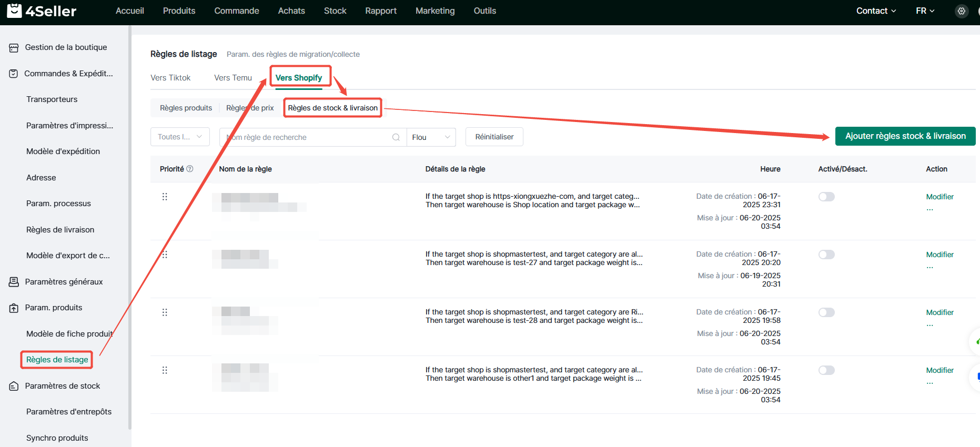Open the FR language dropdown
Viewport: 980px width, 447px height.
925,11
